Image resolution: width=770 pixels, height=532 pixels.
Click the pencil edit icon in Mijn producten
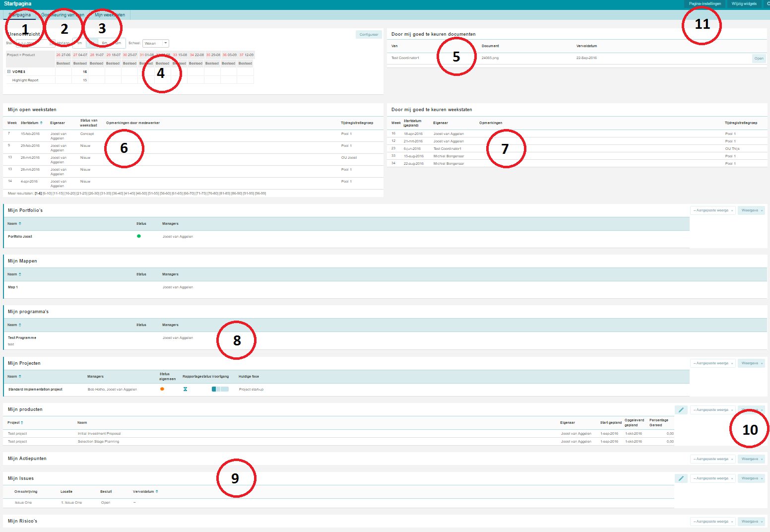click(681, 410)
